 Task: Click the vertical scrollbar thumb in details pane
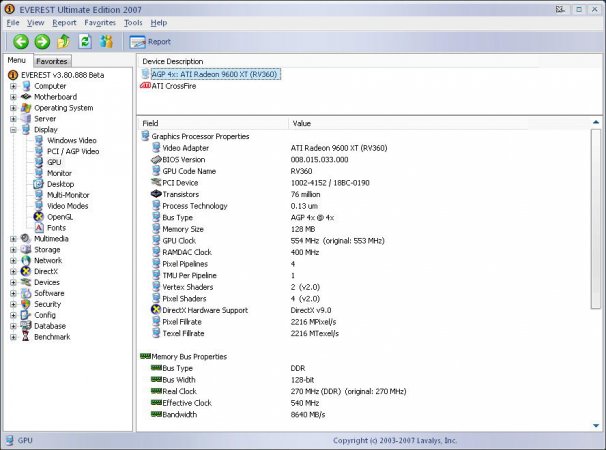point(596,219)
